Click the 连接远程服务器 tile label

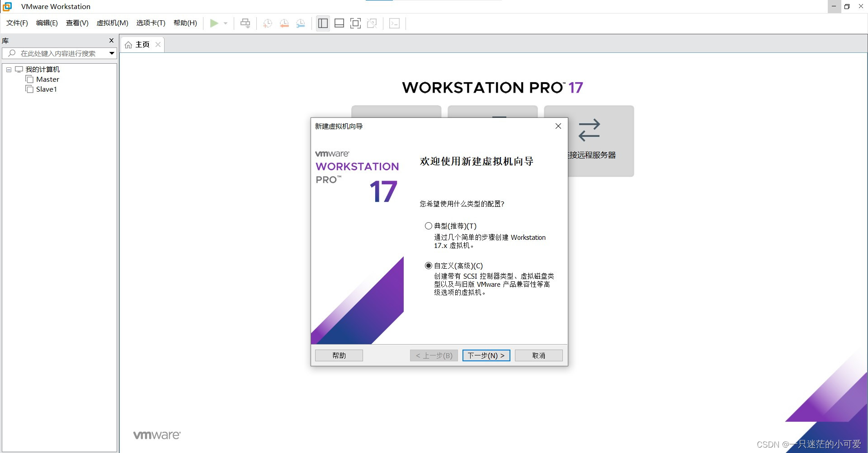[592, 155]
